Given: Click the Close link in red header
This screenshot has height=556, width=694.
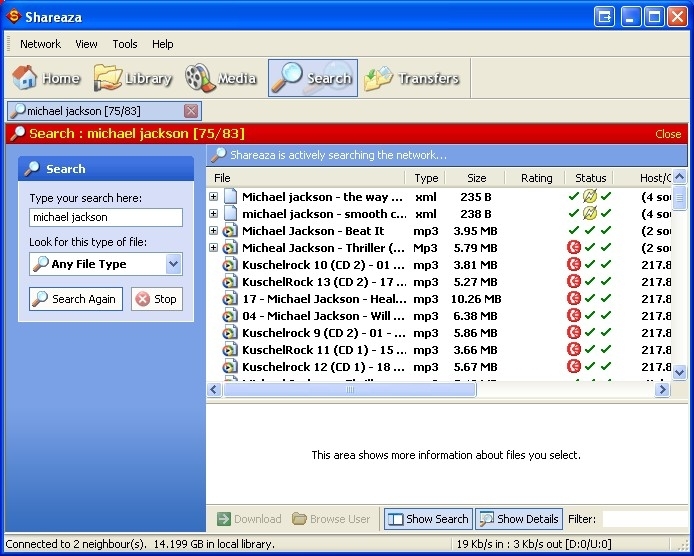Looking at the screenshot, I should 668,134.
